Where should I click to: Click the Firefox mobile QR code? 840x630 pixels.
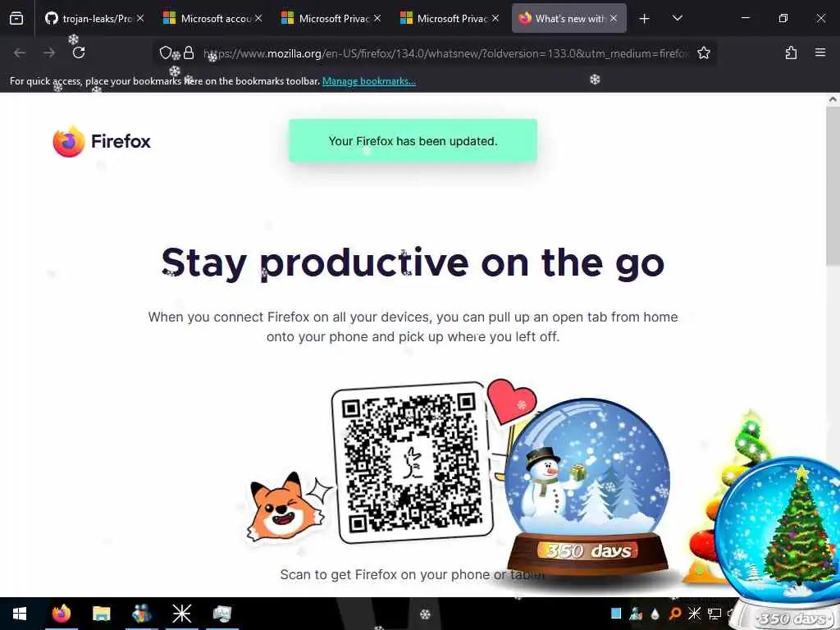coord(412,463)
